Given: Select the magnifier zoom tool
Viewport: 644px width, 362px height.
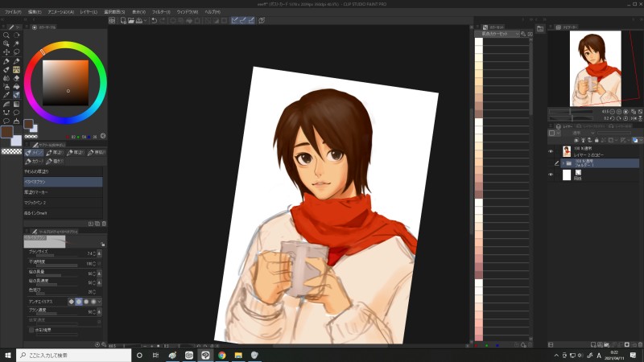Looking at the screenshot, I should [6, 35].
